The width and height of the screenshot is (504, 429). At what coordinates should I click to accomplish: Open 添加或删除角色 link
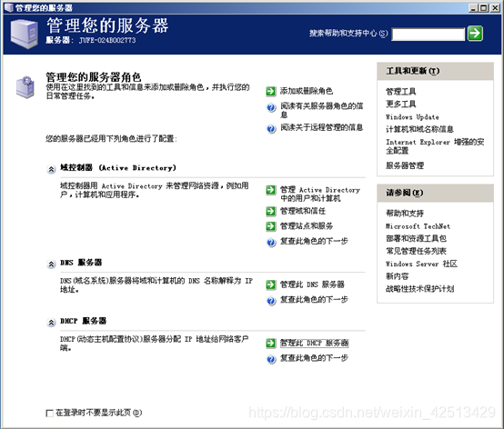tap(307, 91)
